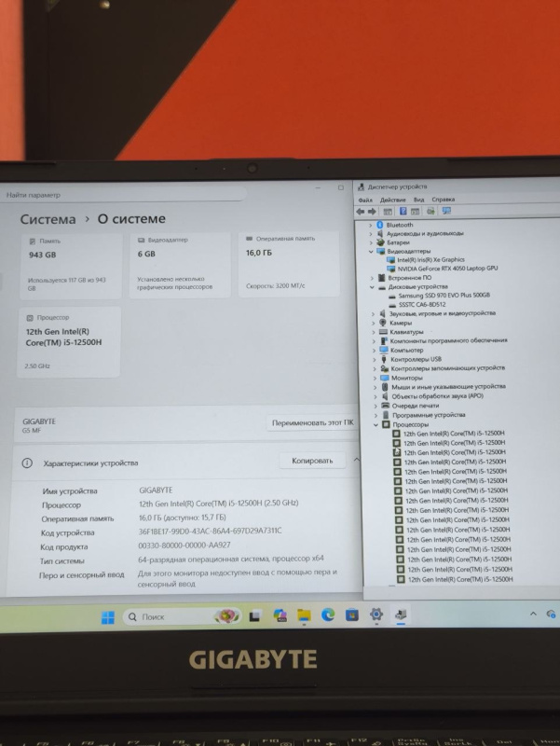Collapse the Процессоры node

(x=376, y=425)
